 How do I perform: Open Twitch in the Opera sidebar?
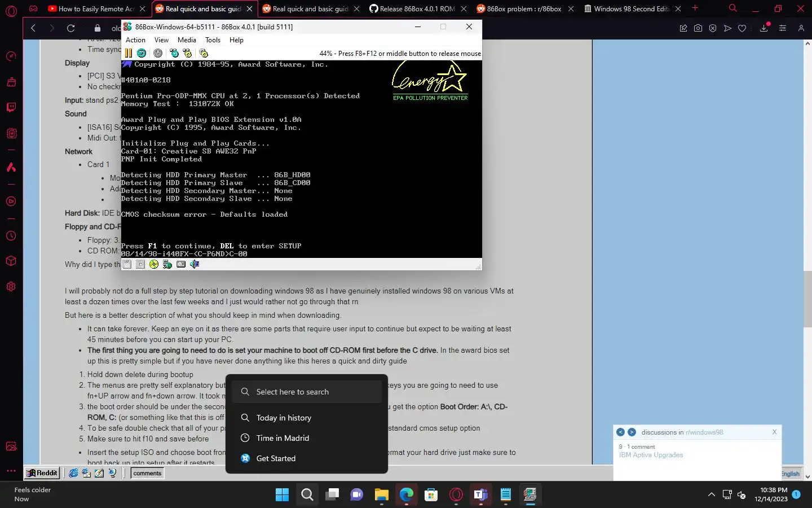coord(11,107)
